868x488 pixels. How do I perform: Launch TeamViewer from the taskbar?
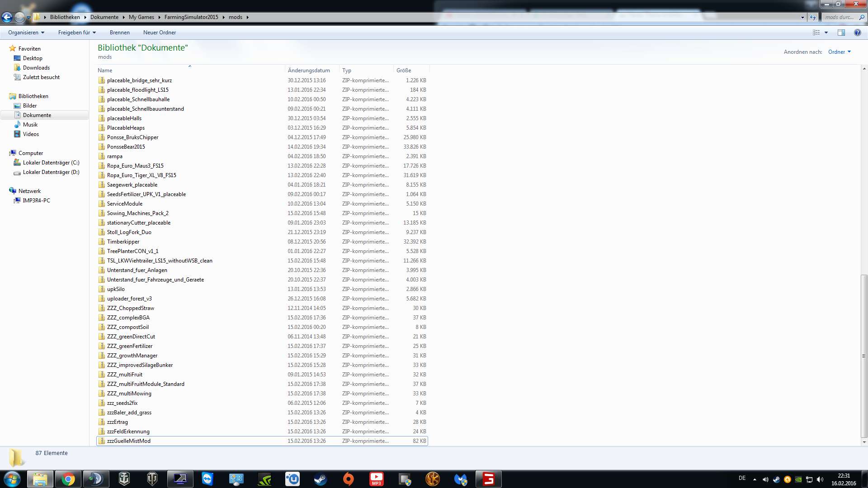(208, 479)
